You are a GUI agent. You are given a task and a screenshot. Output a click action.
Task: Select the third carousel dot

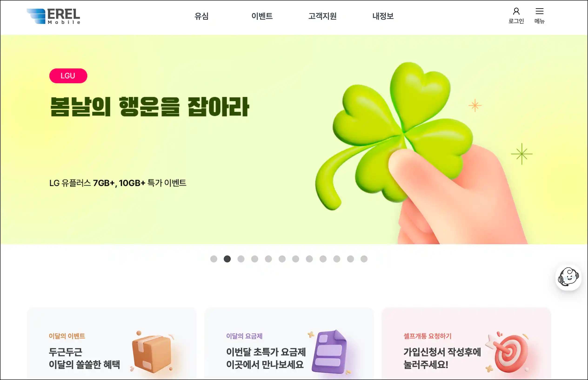pyautogui.click(x=241, y=259)
